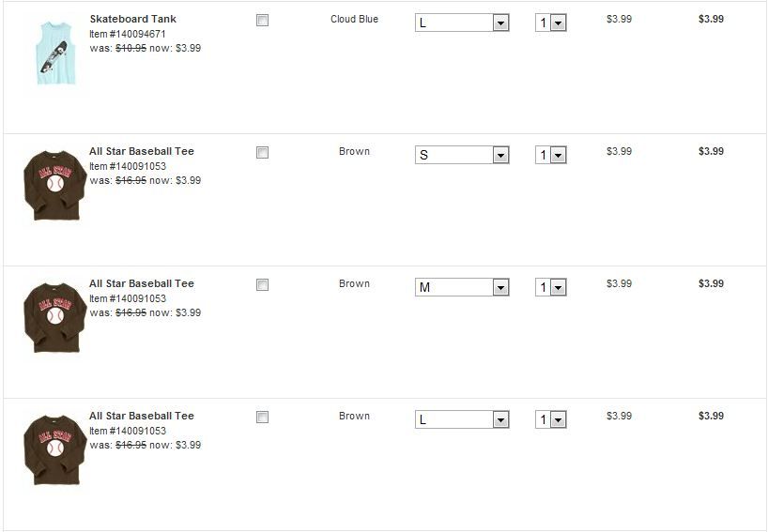Screen dimensions: 768x532
Task: Change quantity for the size S Baseball Tee
Action: tap(551, 155)
